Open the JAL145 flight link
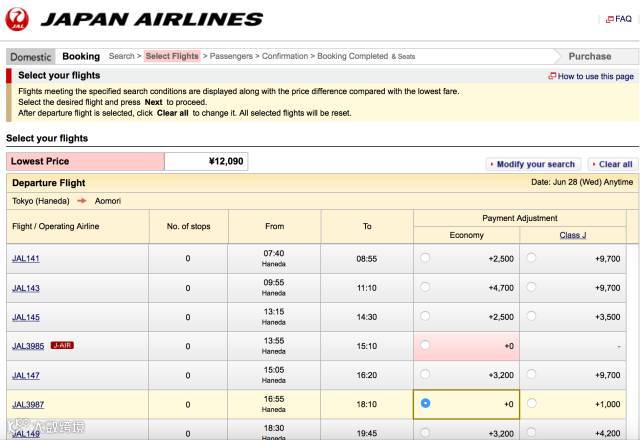 pyautogui.click(x=26, y=317)
